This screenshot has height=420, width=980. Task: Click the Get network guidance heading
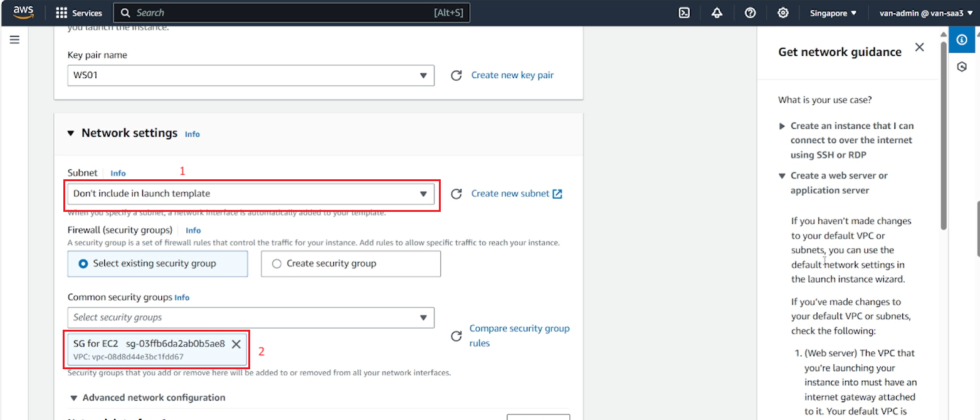(x=840, y=52)
